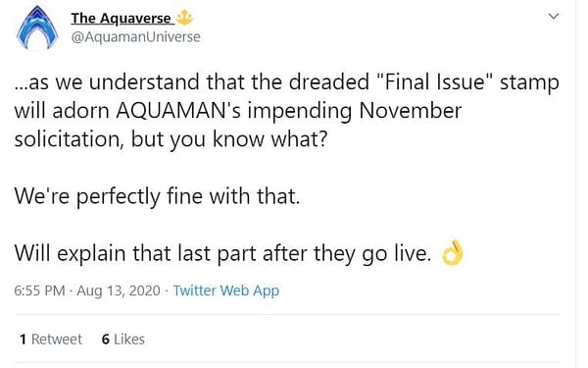The height and width of the screenshot is (368, 588).
Task: Click the vertical bar at right edge
Action: (577, 184)
